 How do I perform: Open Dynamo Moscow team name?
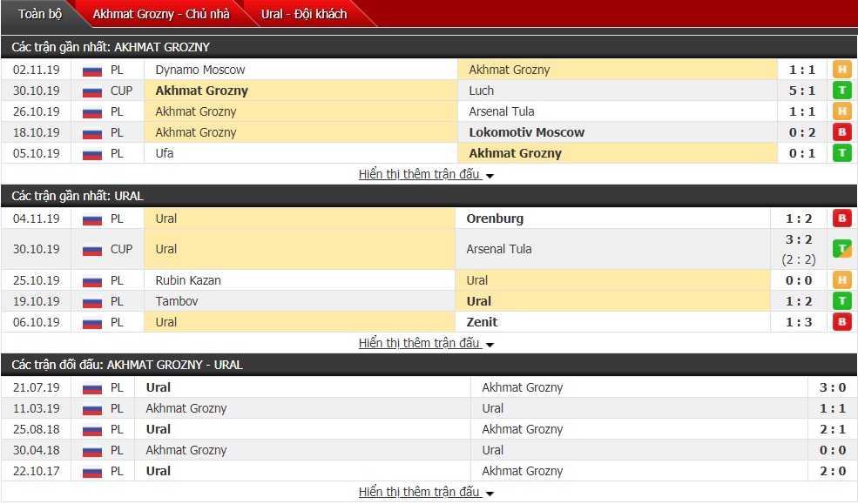coord(199,70)
